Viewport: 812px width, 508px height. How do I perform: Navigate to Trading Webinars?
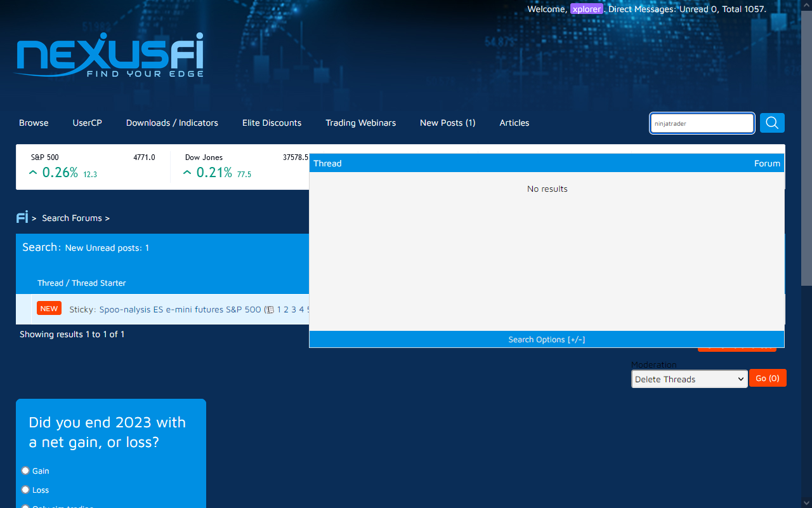click(361, 123)
